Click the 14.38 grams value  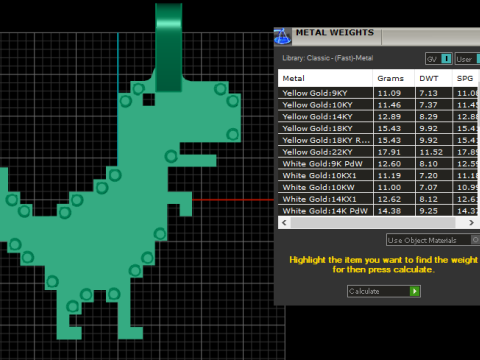389,211
